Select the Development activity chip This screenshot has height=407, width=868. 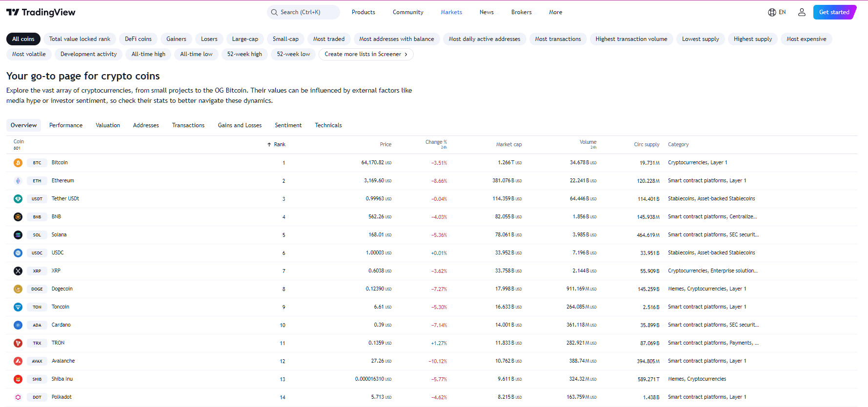click(x=88, y=54)
